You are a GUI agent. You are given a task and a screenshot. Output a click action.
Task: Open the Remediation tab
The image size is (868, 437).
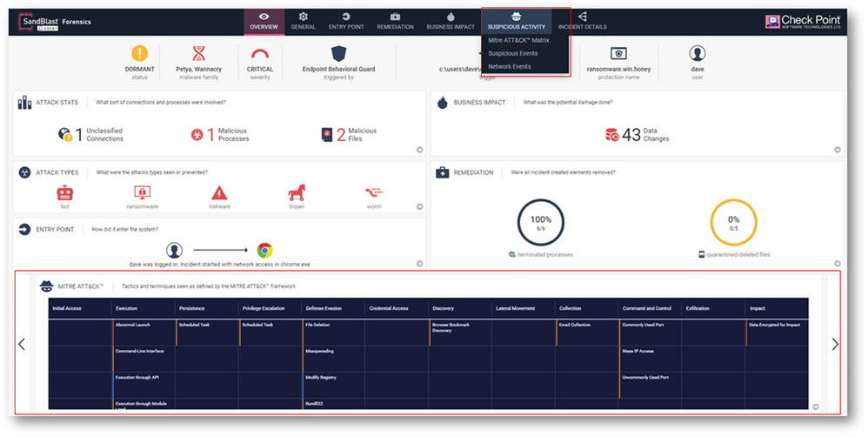pos(395,21)
